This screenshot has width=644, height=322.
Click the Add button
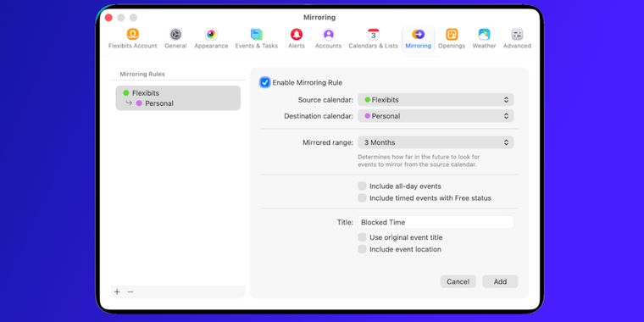500,281
